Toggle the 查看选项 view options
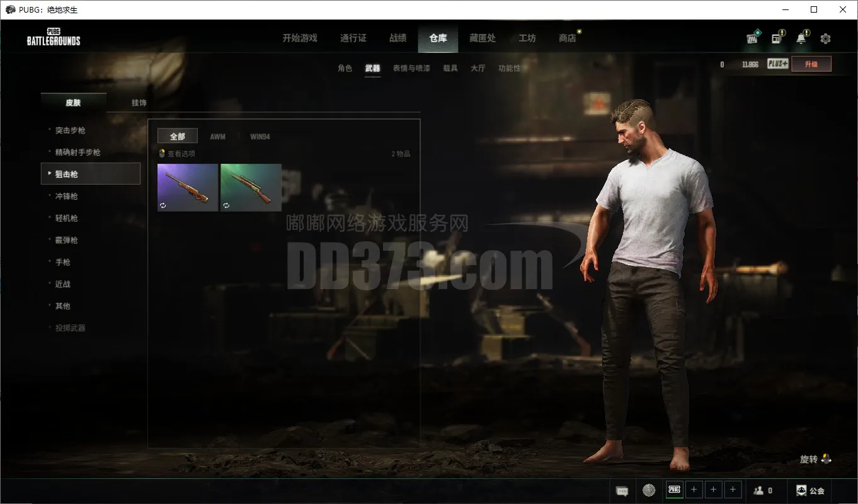The height and width of the screenshot is (504, 858). coord(177,154)
